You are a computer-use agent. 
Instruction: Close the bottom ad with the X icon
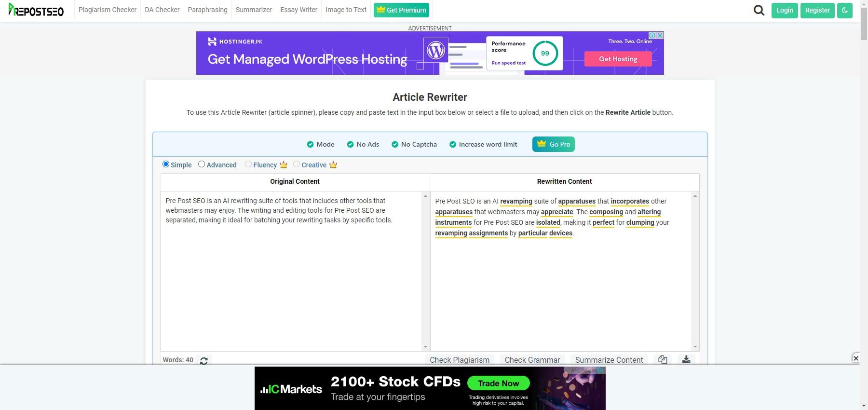856,358
